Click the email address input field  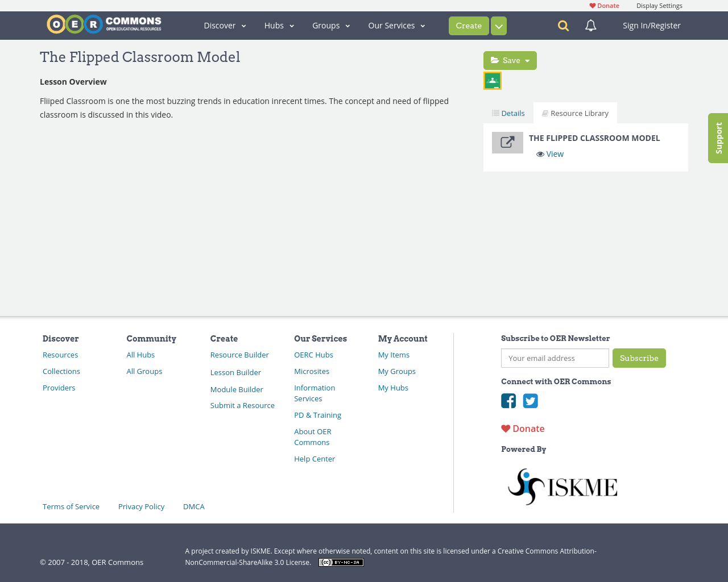click(x=555, y=358)
